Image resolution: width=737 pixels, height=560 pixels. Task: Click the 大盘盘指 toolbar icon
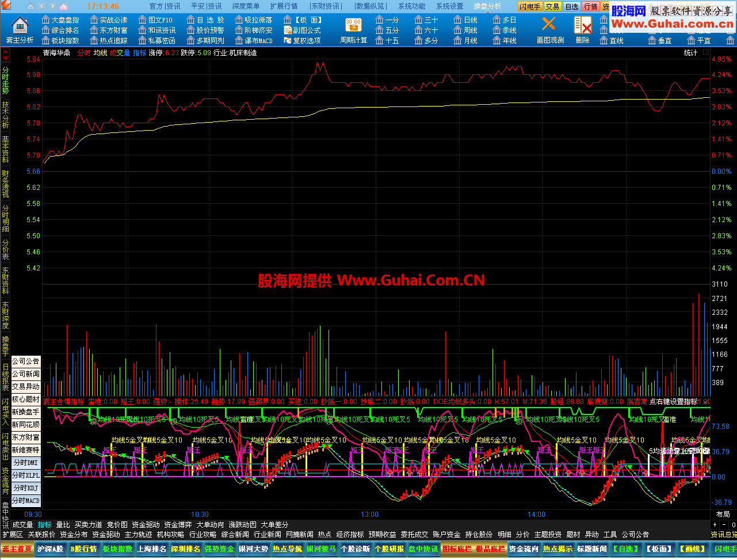[60, 20]
